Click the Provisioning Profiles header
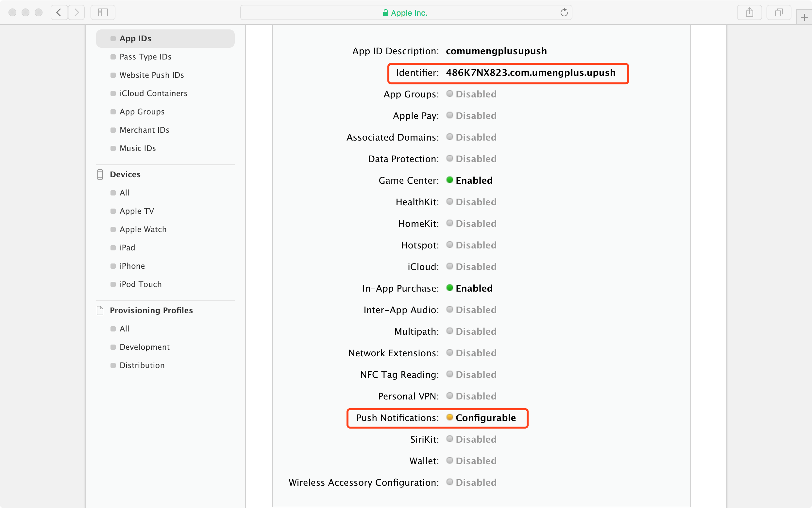812x508 pixels. click(151, 311)
